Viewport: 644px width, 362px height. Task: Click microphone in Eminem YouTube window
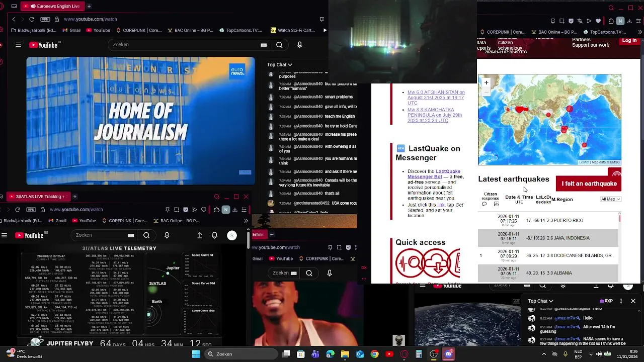pos(330,273)
